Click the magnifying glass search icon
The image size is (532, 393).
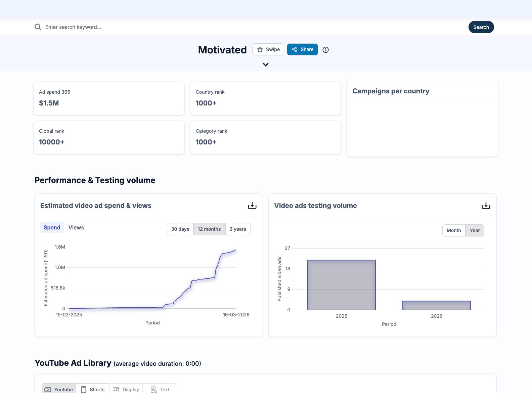(38, 27)
